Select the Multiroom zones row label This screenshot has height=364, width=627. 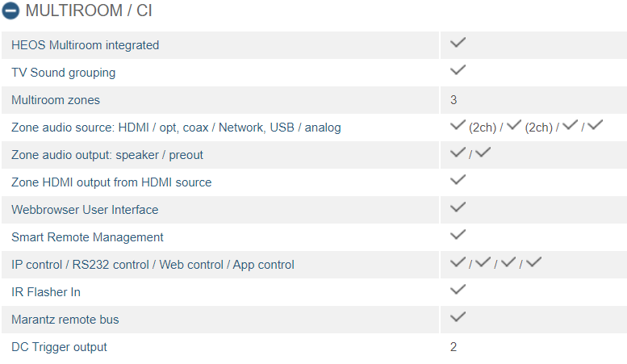tap(56, 100)
